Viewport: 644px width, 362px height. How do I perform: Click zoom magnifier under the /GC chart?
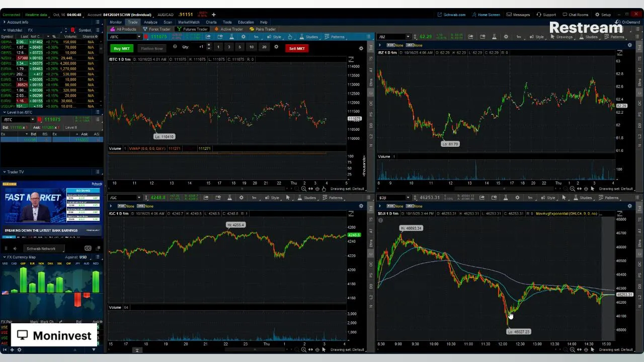303,349
